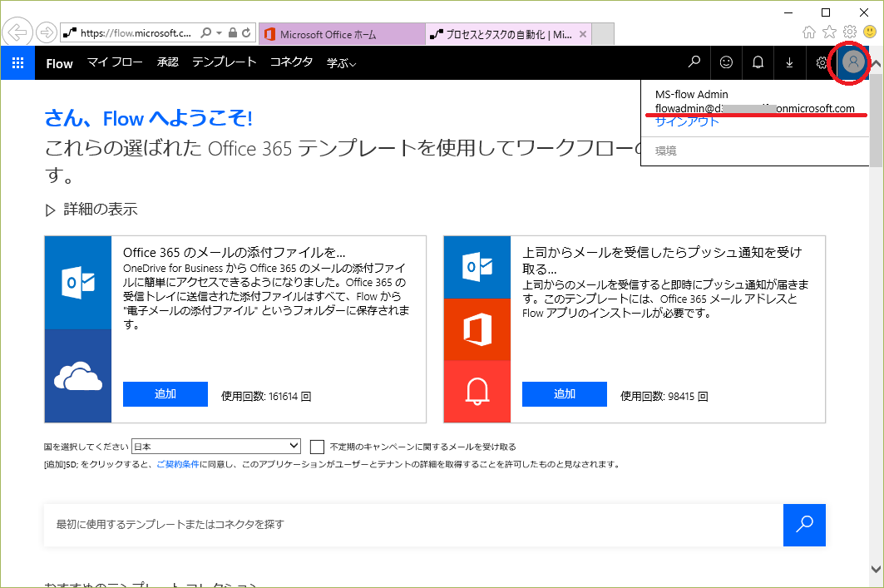Open マイ フロー menu item

(x=115, y=62)
